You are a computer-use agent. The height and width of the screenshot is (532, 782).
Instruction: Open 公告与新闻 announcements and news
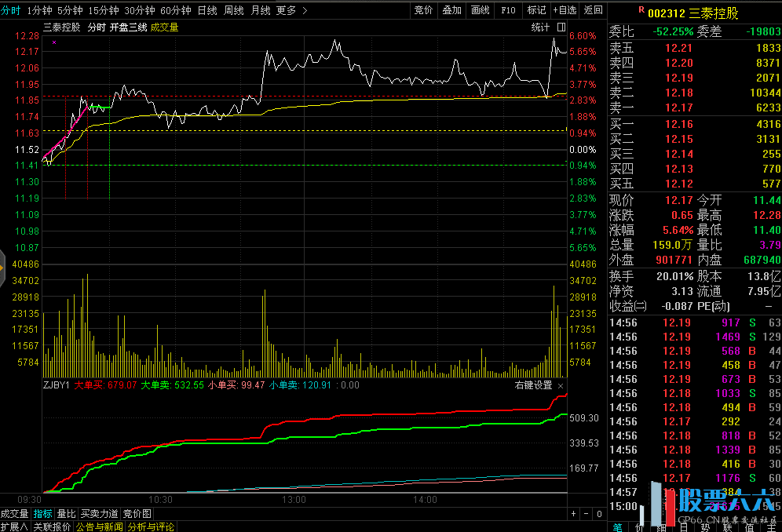pyautogui.click(x=99, y=527)
